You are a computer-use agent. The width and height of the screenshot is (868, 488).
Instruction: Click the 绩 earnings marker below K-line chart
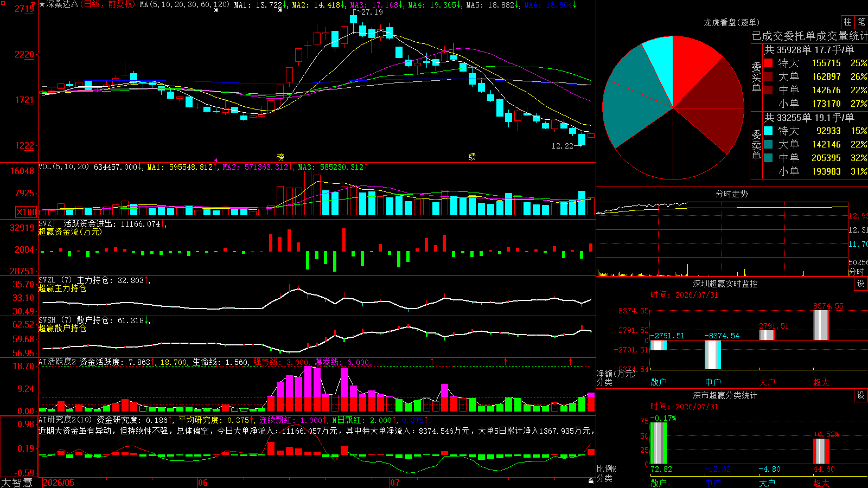pos(472,157)
